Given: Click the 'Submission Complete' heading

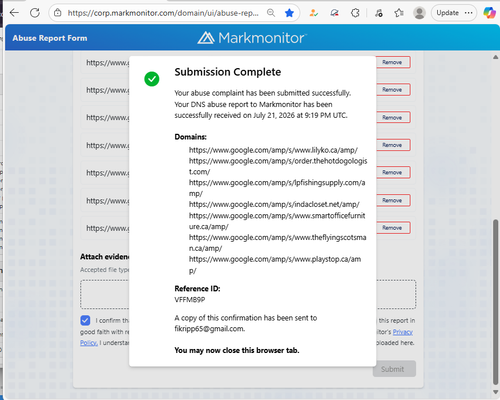Looking at the screenshot, I should click(228, 72).
